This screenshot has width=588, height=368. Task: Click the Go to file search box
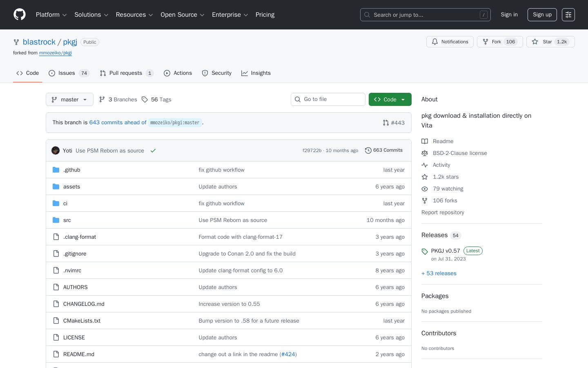click(328, 99)
